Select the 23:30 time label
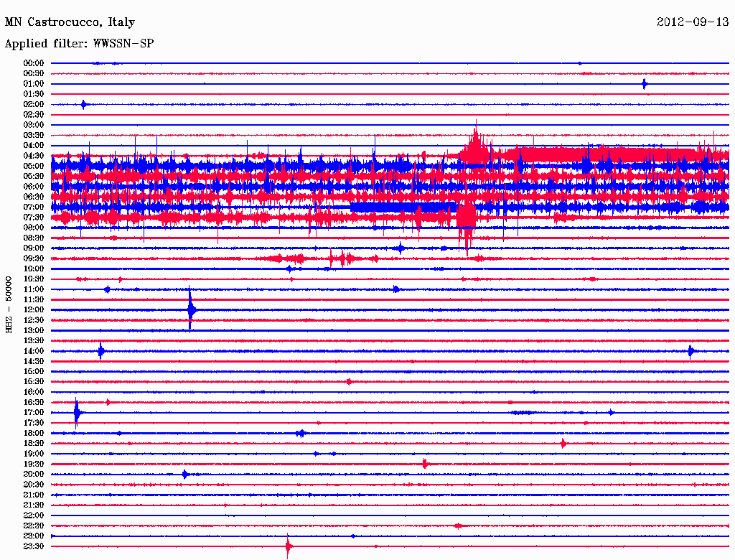Viewport: 735px width, 560px height. (34, 546)
